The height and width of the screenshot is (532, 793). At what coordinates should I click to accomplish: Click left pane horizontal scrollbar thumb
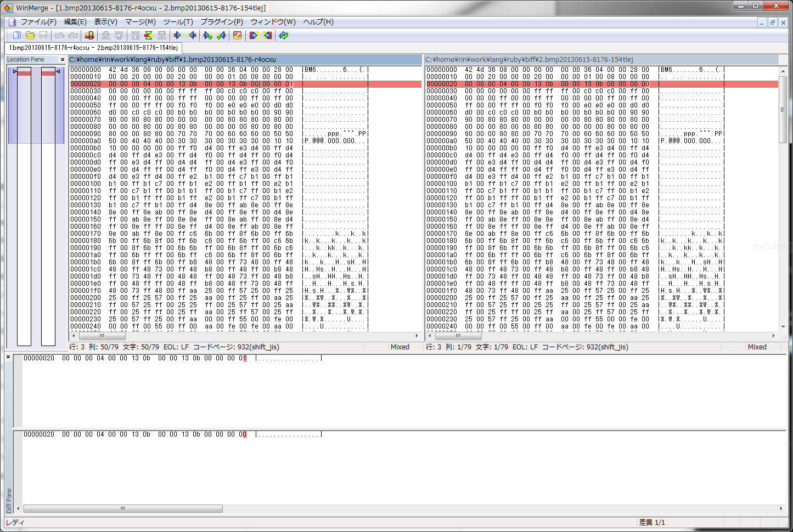click(103, 336)
